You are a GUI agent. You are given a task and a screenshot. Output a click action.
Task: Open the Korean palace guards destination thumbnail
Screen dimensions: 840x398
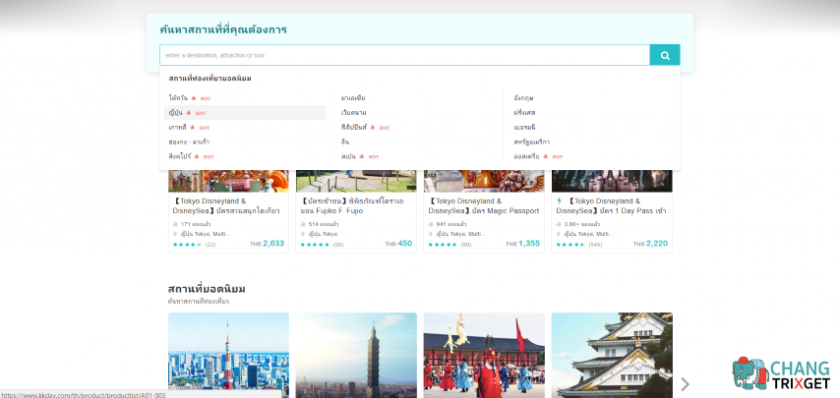(x=484, y=355)
